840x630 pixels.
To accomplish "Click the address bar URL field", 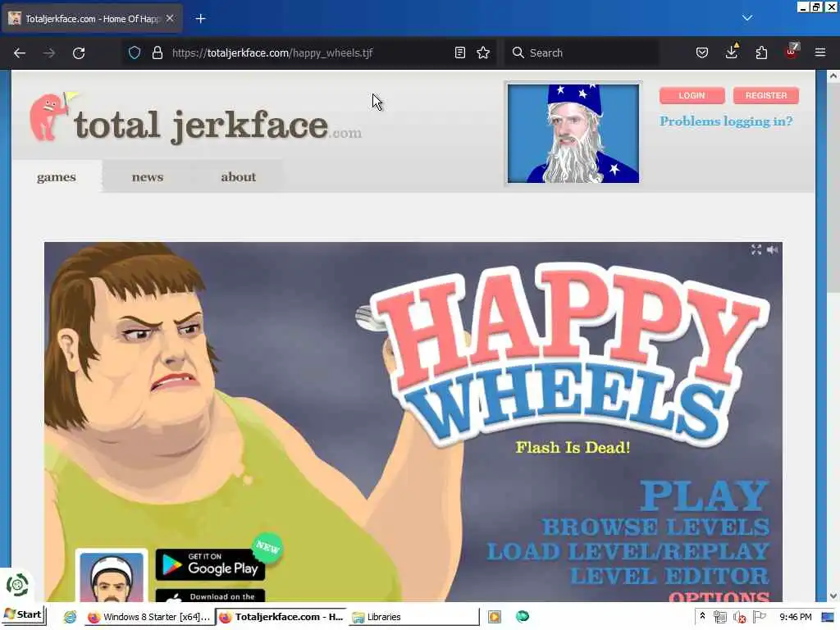I will pyautogui.click(x=308, y=52).
